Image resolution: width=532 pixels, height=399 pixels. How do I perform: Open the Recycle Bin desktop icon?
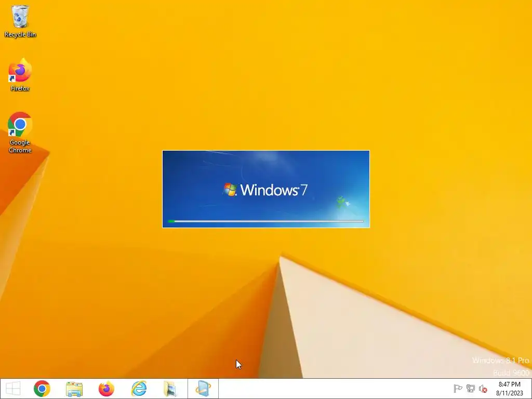(x=20, y=21)
